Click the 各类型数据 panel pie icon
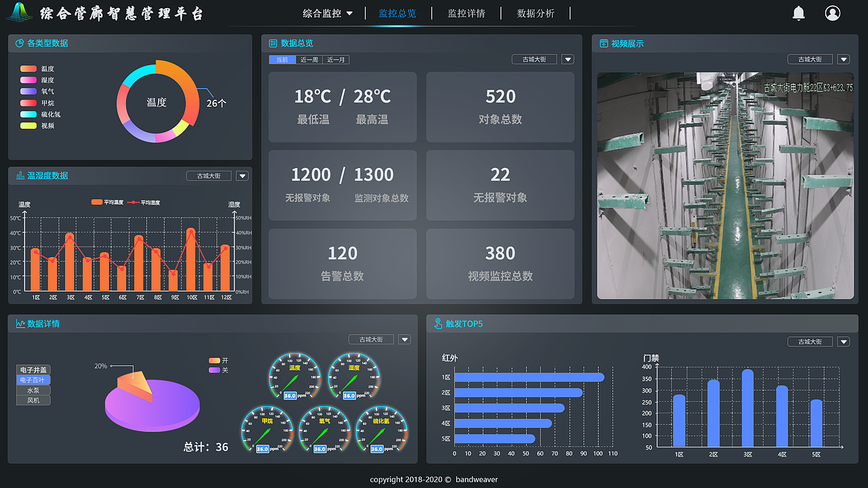The height and width of the screenshot is (488, 868). pos(20,43)
